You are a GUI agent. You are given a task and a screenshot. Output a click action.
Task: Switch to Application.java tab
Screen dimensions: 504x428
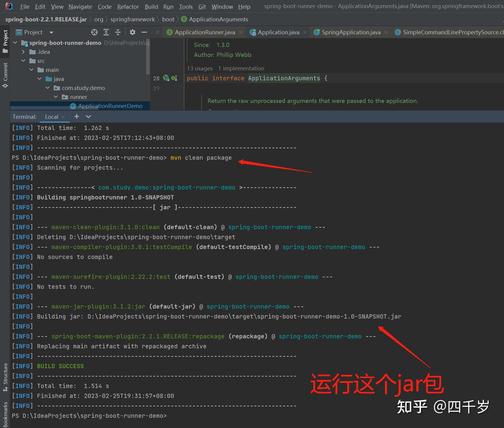tap(278, 32)
